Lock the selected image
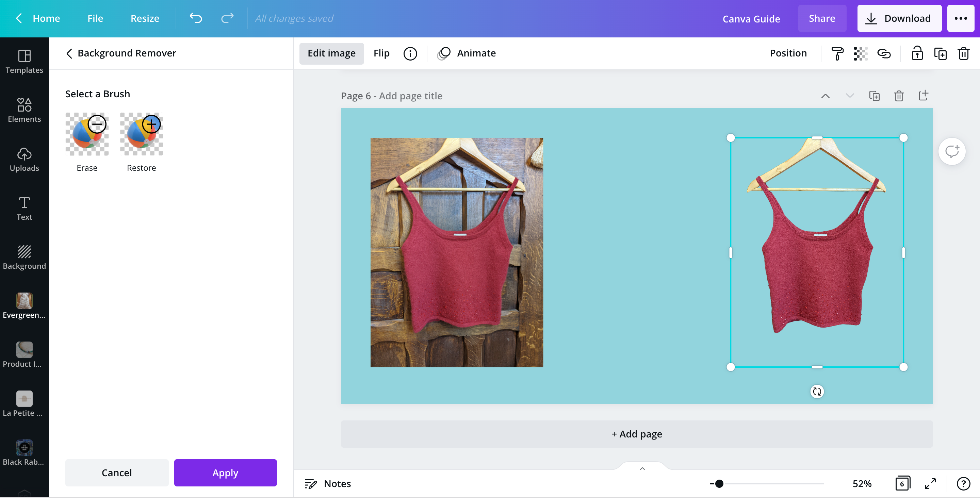 tap(918, 53)
